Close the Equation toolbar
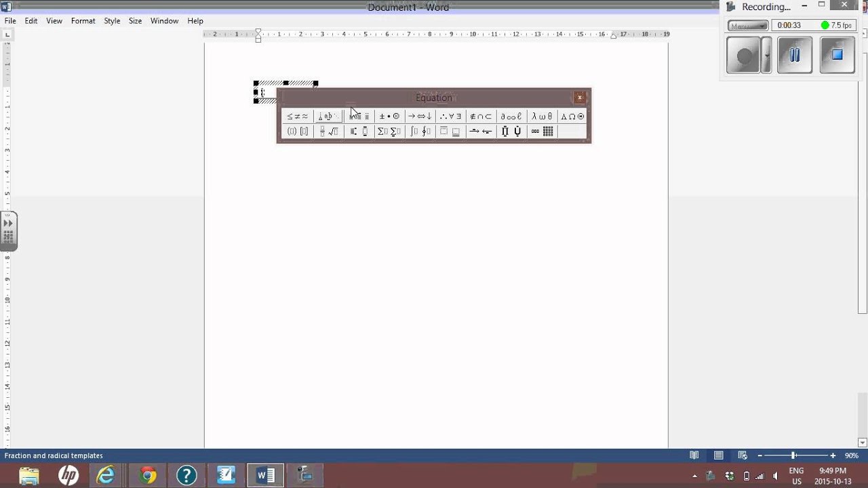 click(580, 98)
